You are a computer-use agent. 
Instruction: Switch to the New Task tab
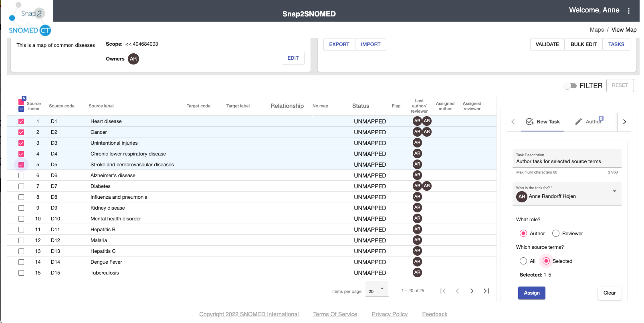tap(543, 121)
